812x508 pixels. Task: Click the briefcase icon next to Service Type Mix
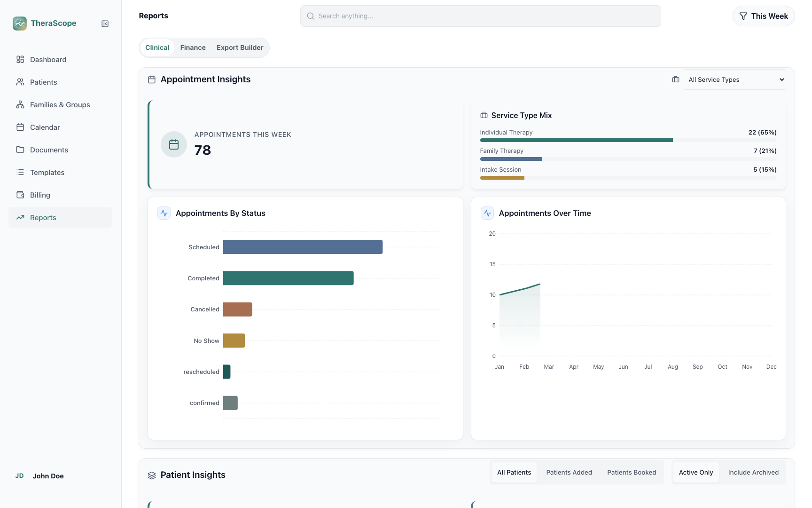484,115
